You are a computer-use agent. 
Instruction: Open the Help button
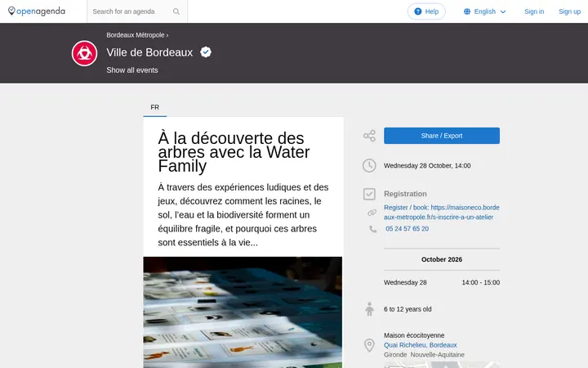click(x=426, y=11)
